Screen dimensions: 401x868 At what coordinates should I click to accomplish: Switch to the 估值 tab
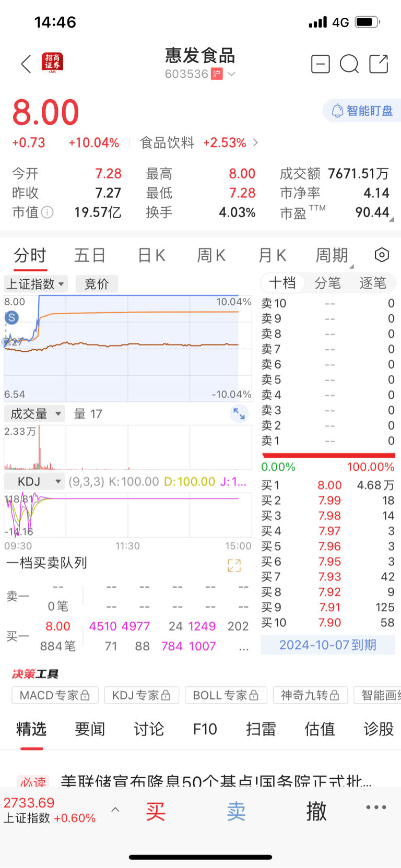pos(320,729)
